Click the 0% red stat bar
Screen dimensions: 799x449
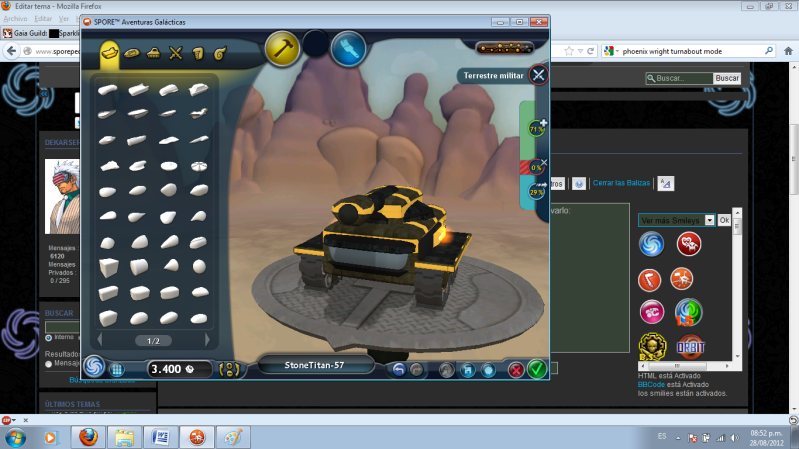pos(535,167)
